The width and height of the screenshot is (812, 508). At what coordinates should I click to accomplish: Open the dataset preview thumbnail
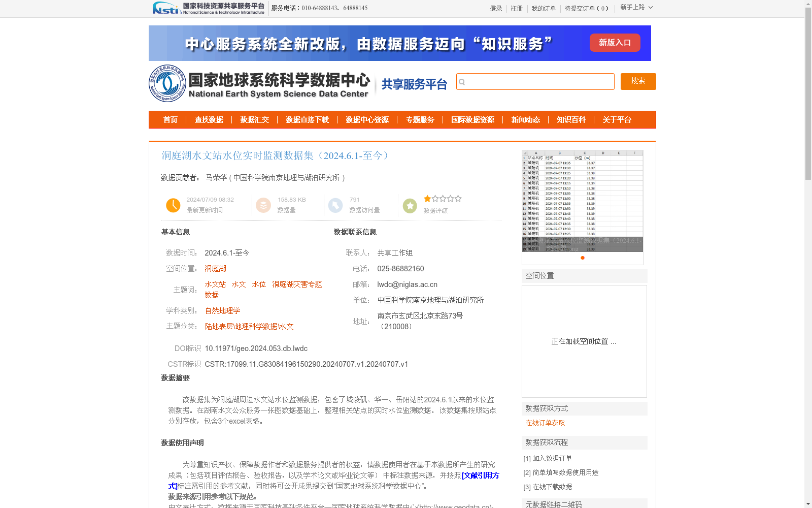pyautogui.click(x=583, y=201)
